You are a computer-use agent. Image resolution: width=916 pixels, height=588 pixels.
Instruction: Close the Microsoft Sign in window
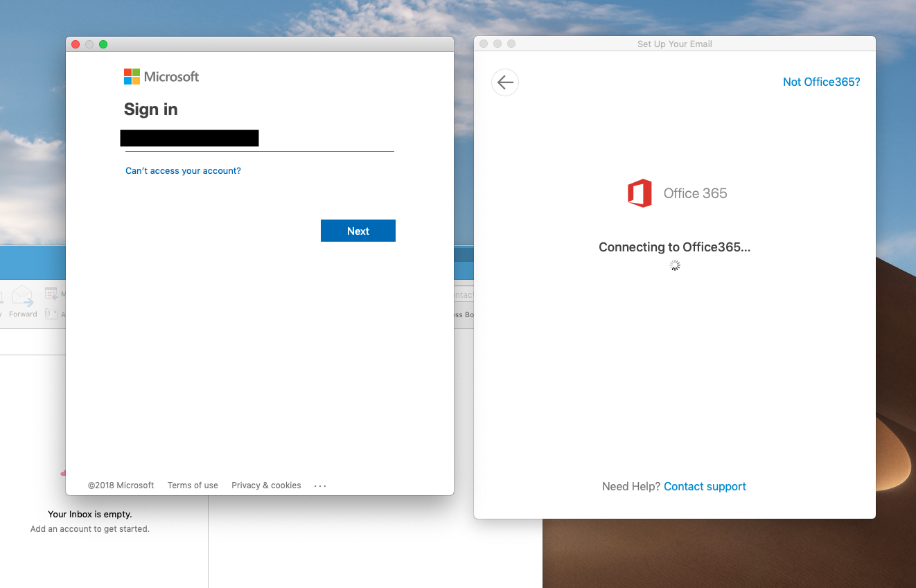point(76,44)
